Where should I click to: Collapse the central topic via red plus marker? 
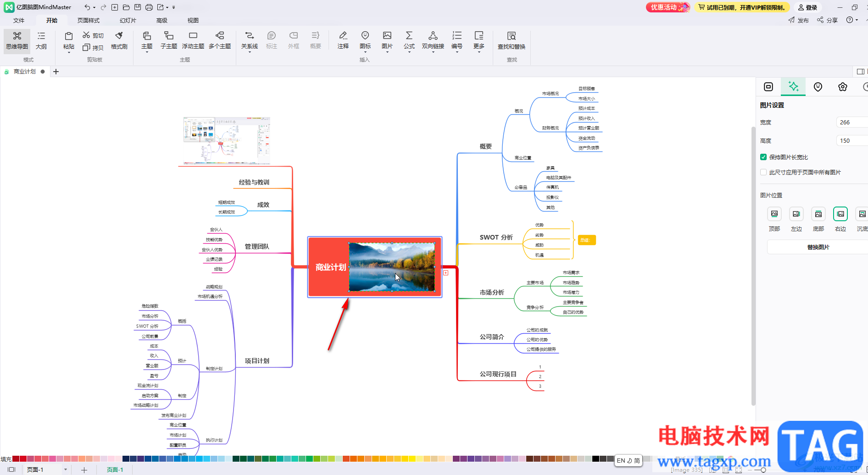click(x=445, y=273)
